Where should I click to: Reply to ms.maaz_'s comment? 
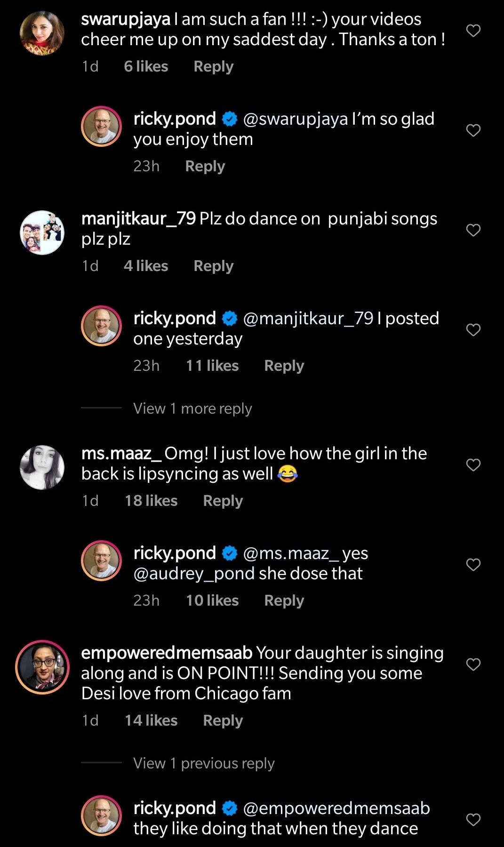click(223, 501)
